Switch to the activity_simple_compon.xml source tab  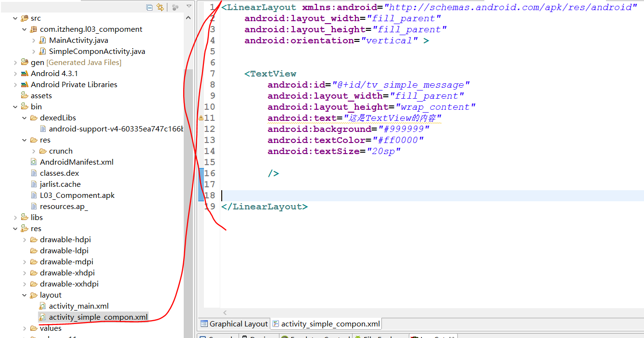pos(326,324)
